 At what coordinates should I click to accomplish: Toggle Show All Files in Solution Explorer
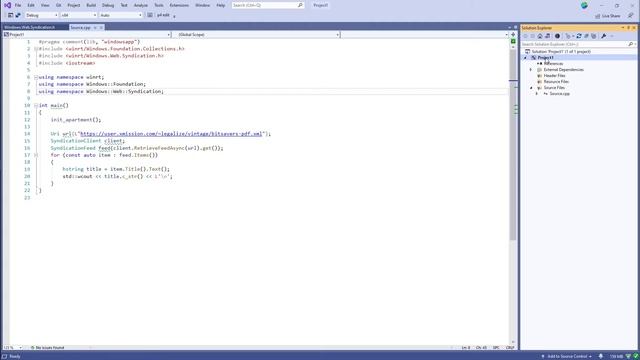[x=593, y=36]
